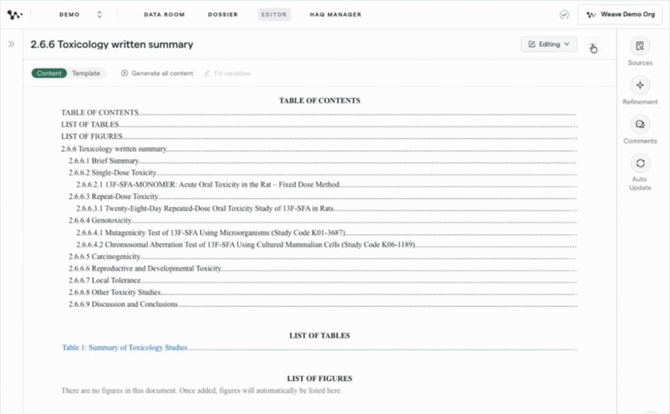Open the Editing mode dropdown
The width and height of the screenshot is (670, 414).
(549, 44)
